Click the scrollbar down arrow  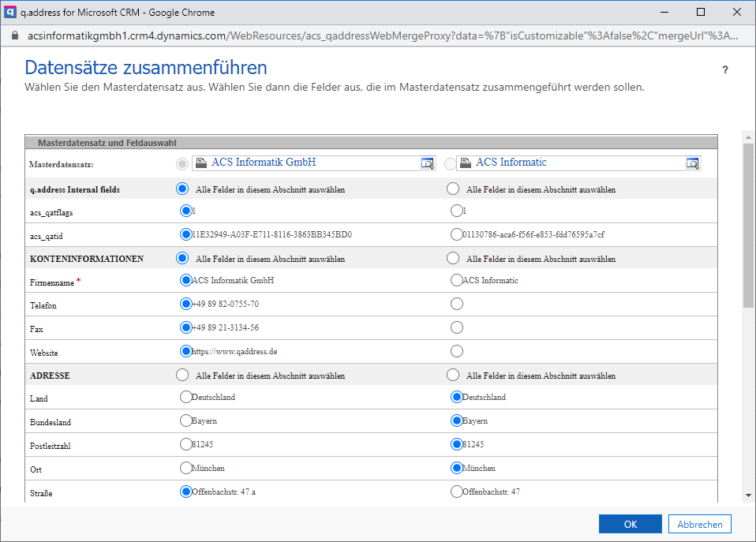(748, 495)
